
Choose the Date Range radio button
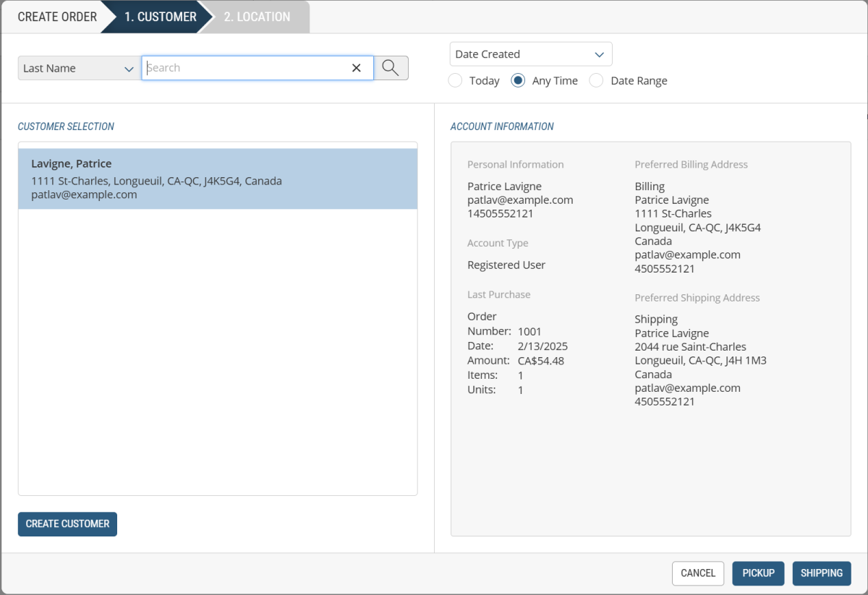coord(597,80)
